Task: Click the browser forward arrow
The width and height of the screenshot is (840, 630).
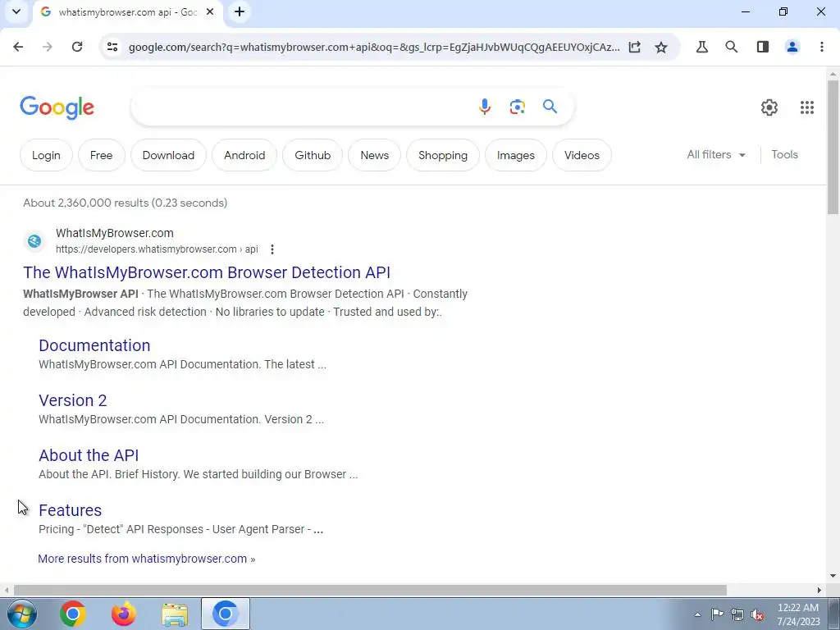Action: [x=47, y=47]
